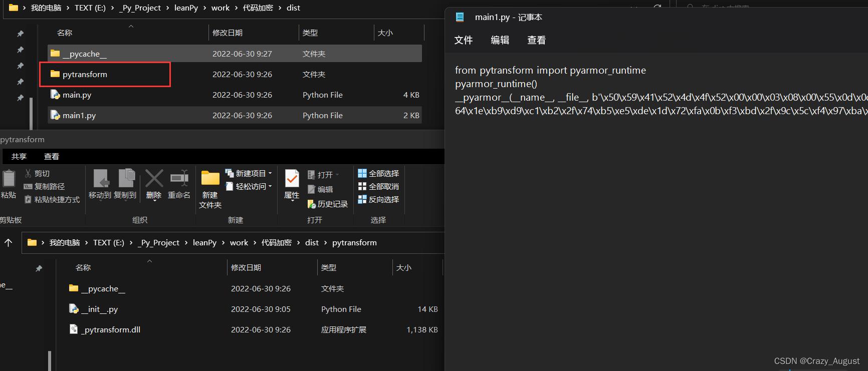Click the Notepad main1.py title icon
The height and width of the screenshot is (371, 868).
click(460, 17)
